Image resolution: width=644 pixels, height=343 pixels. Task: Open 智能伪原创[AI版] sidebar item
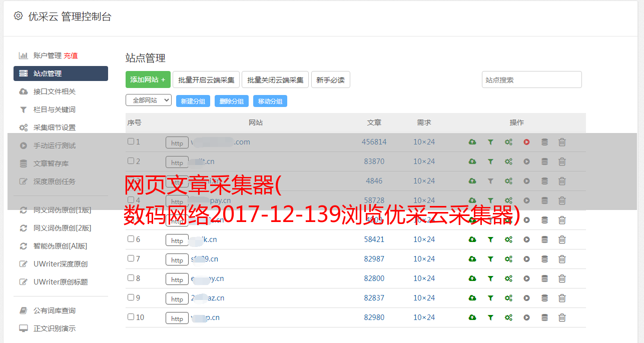click(61, 246)
